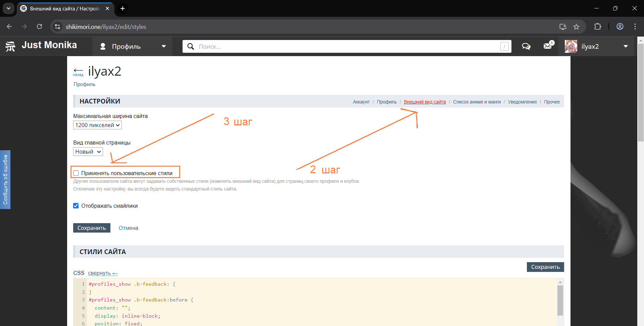Click the Отмена link
The height and width of the screenshot is (326, 644).
pyautogui.click(x=128, y=228)
